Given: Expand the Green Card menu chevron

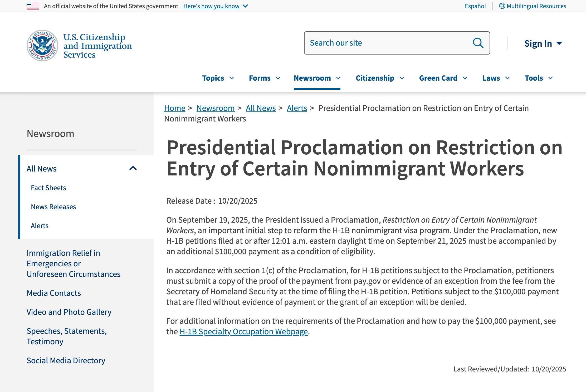Looking at the screenshot, I should [465, 78].
